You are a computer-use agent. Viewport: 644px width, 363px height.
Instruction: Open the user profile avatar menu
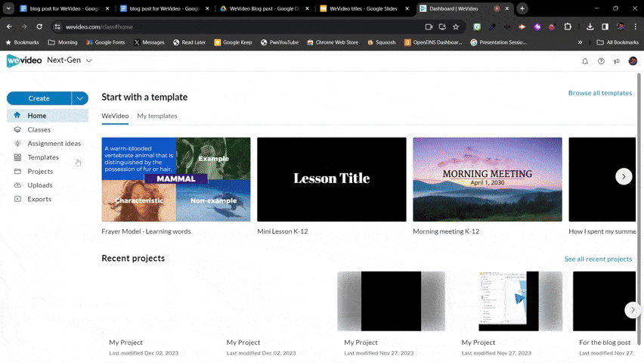pyautogui.click(x=633, y=61)
